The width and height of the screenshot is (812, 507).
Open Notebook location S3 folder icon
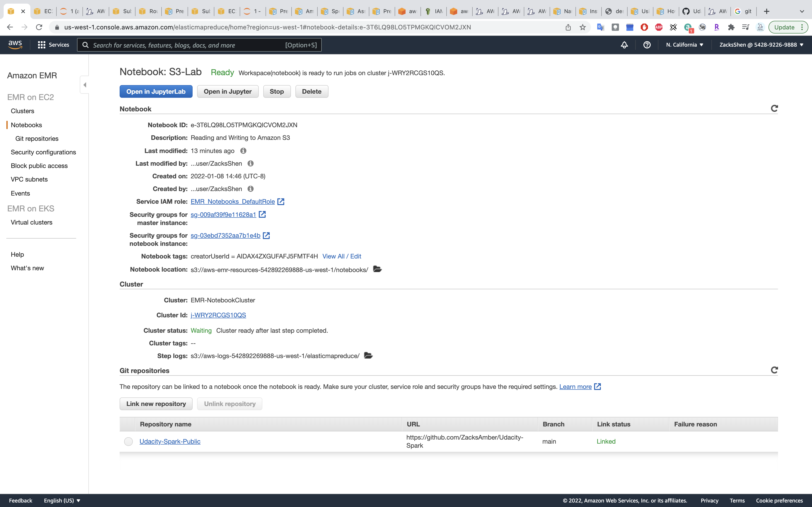pos(377,269)
